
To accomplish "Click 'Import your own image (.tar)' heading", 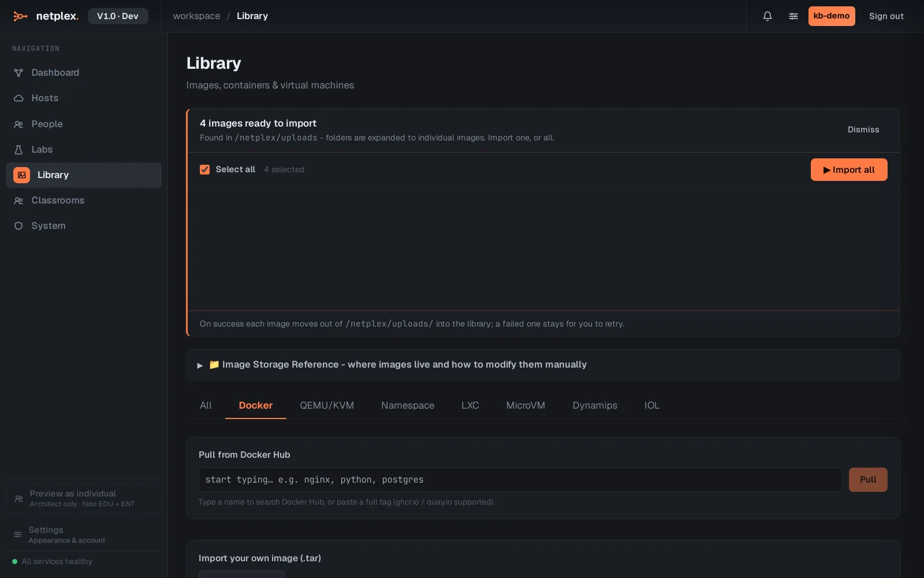I will [260, 558].
